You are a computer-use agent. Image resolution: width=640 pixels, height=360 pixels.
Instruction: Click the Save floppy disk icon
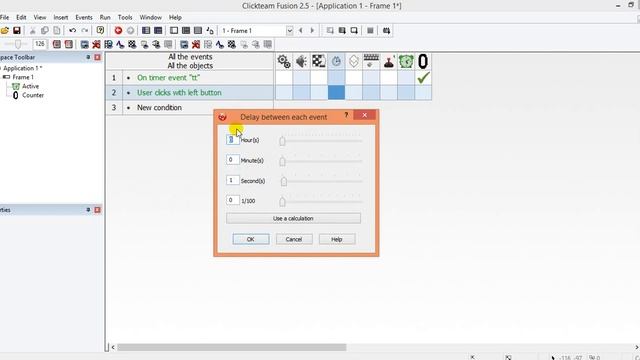tap(17, 31)
